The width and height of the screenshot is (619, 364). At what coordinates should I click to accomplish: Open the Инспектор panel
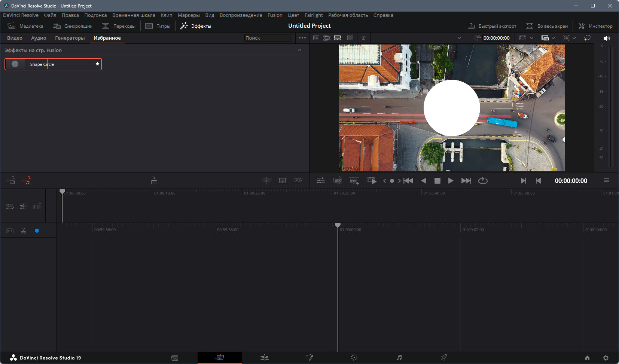coord(595,26)
